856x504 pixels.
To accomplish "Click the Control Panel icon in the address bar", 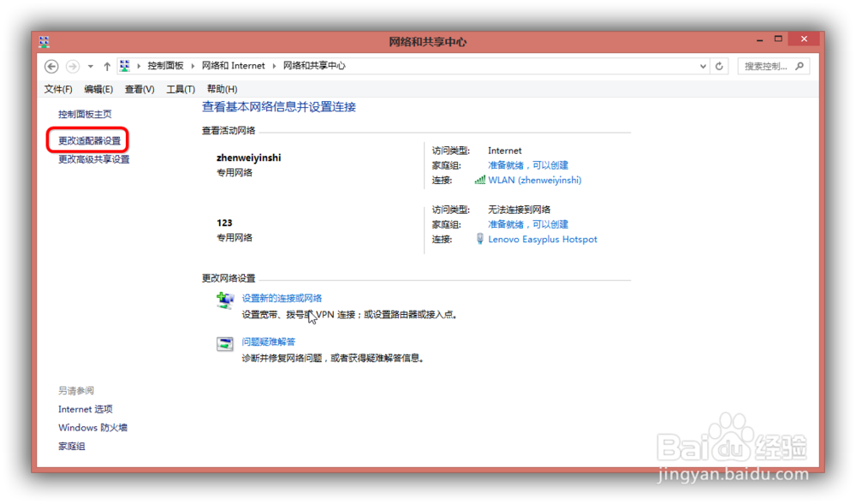I will 124,66.
